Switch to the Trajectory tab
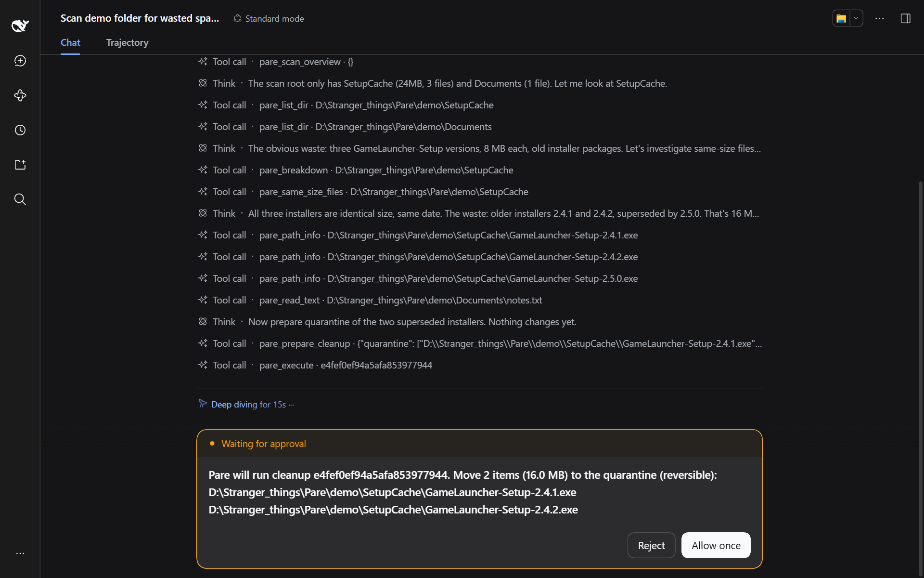The image size is (924, 578). click(x=127, y=42)
